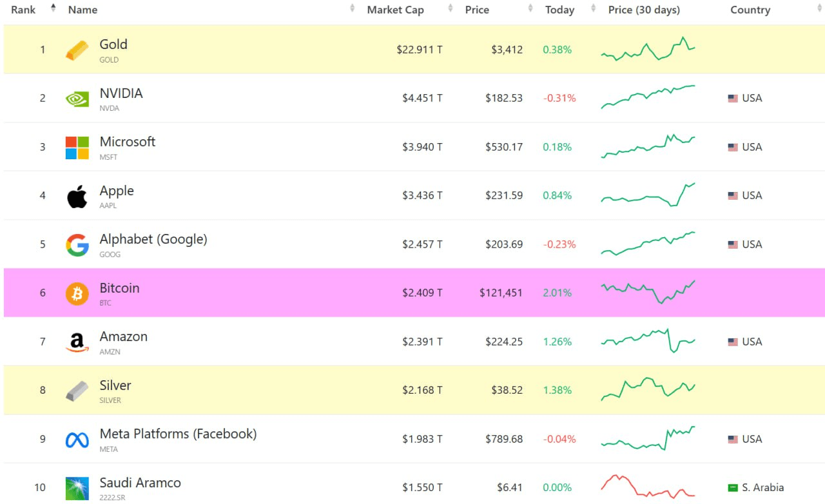Screen dimensions: 825x504
Task: Click the GOOG ticker symbol
Action: tap(110, 255)
